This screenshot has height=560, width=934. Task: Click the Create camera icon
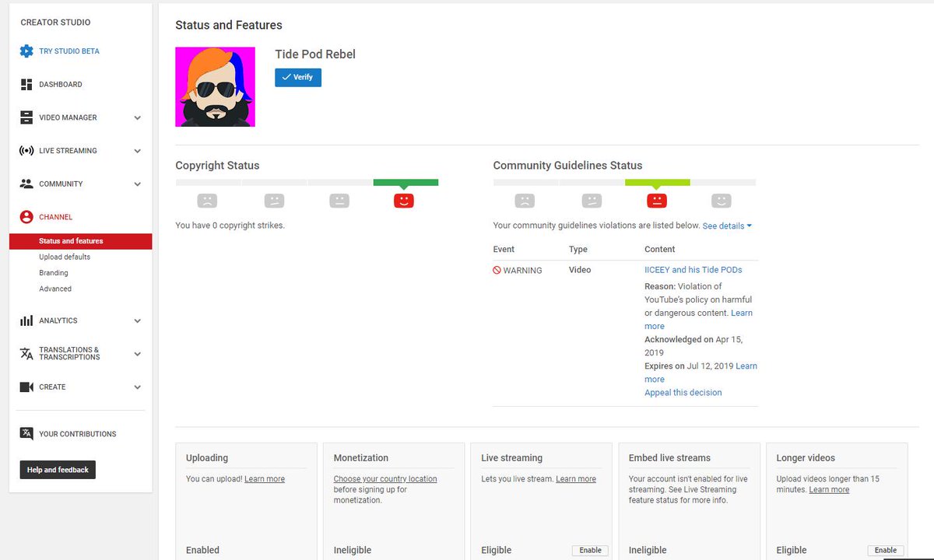[26, 387]
